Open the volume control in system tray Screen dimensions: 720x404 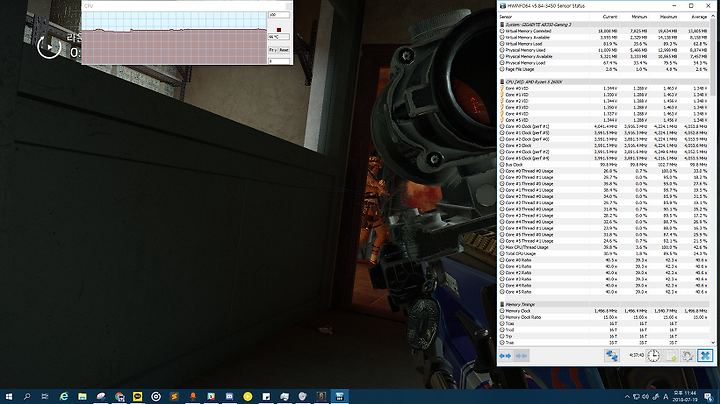click(x=646, y=397)
